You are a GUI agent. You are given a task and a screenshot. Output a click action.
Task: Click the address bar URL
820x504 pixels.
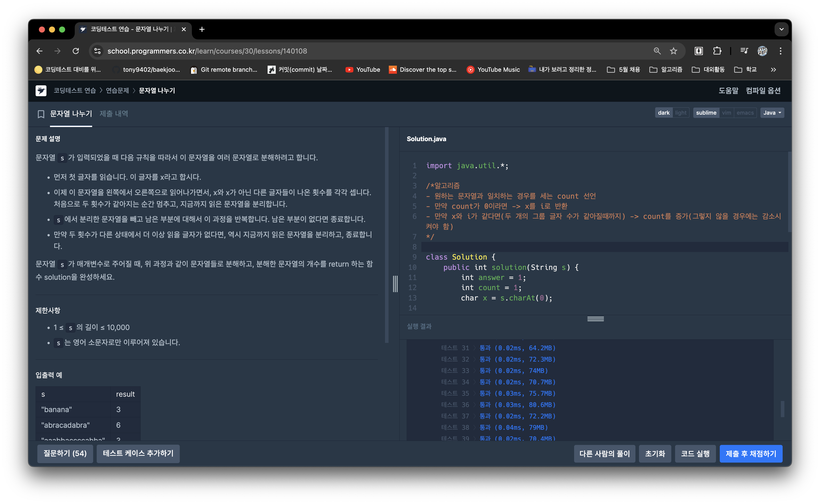[x=207, y=51]
